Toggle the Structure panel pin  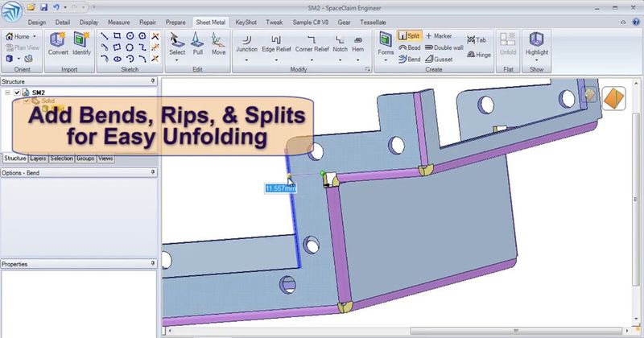(x=153, y=81)
